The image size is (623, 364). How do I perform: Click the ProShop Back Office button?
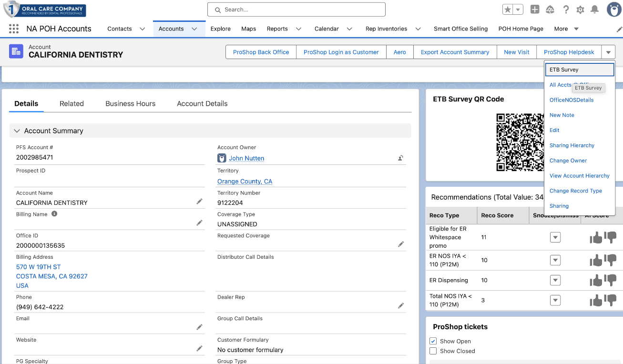[261, 52]
